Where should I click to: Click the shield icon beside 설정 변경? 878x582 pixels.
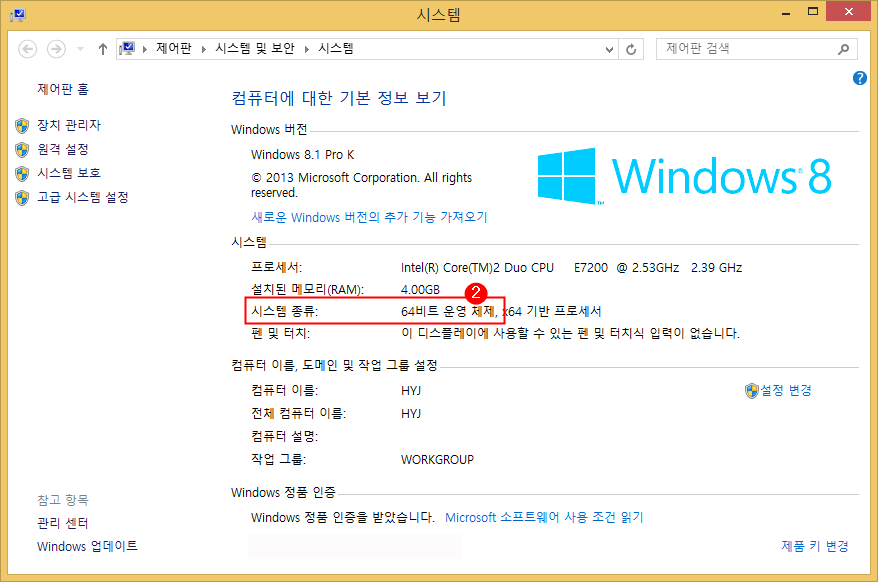pyautogui.click(x=751, y=391)
